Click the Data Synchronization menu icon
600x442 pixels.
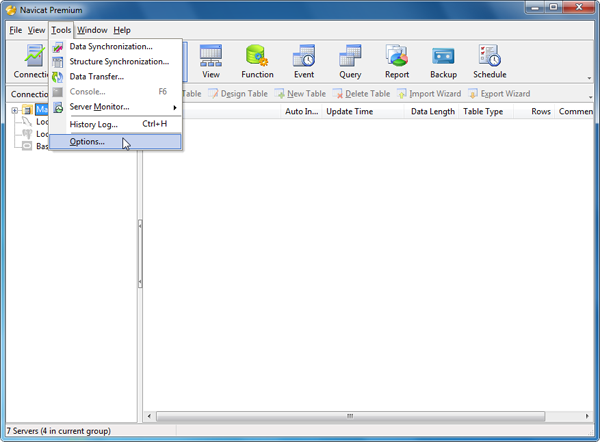[x=58, y=47]
